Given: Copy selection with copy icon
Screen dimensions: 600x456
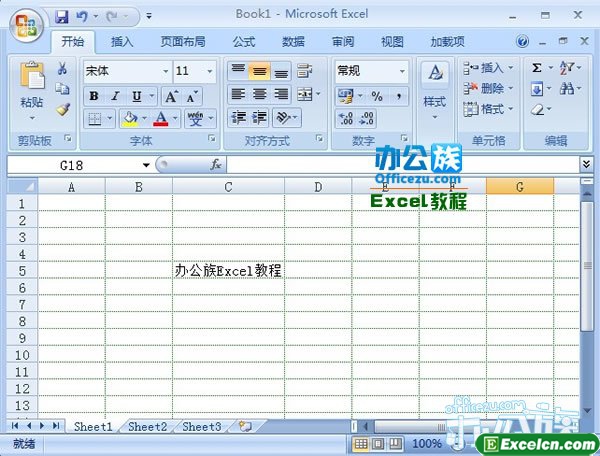Looking at the screenshot, I should (x=62, y=89).
